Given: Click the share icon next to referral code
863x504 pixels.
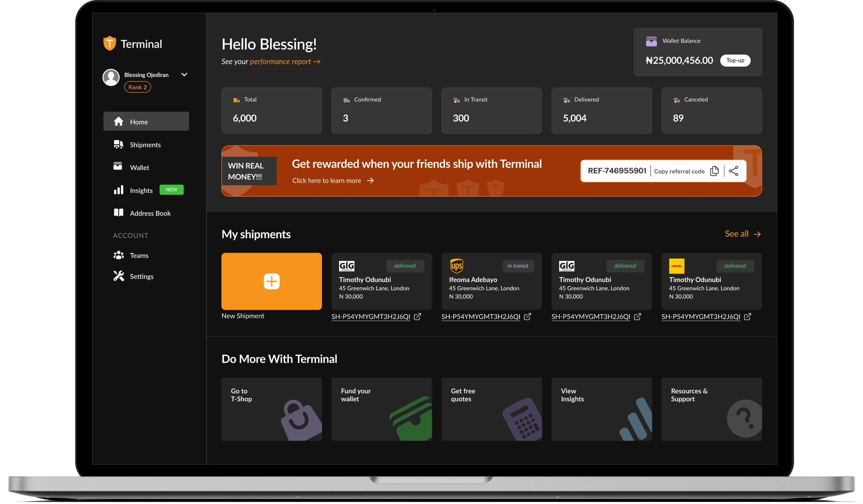Looking at the screenshot, I should click(x=734, y=171).
